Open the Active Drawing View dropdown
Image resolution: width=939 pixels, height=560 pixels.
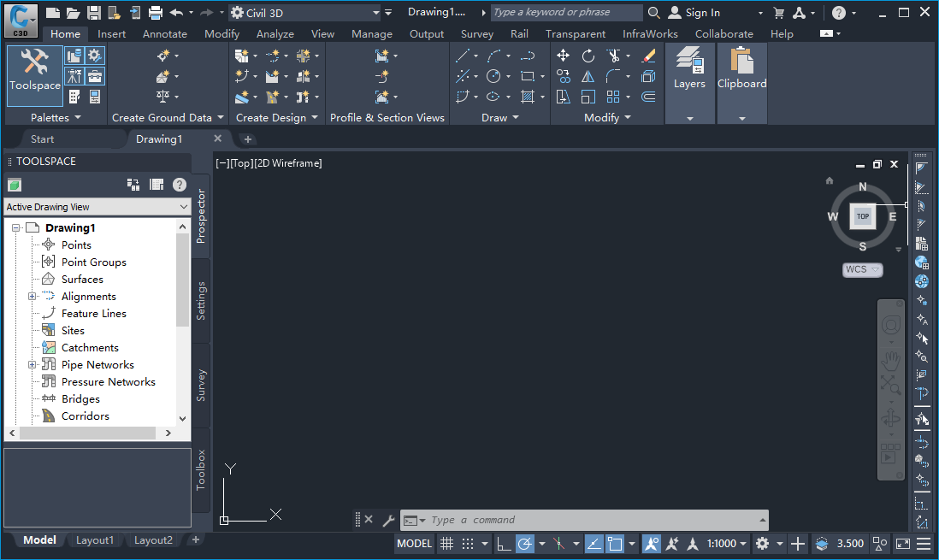pyautogui.click(x=181, y=206)
